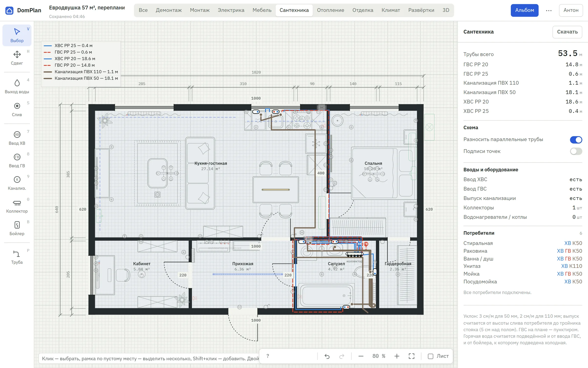
Task: Redo the last action
Action: coord(342,356)
